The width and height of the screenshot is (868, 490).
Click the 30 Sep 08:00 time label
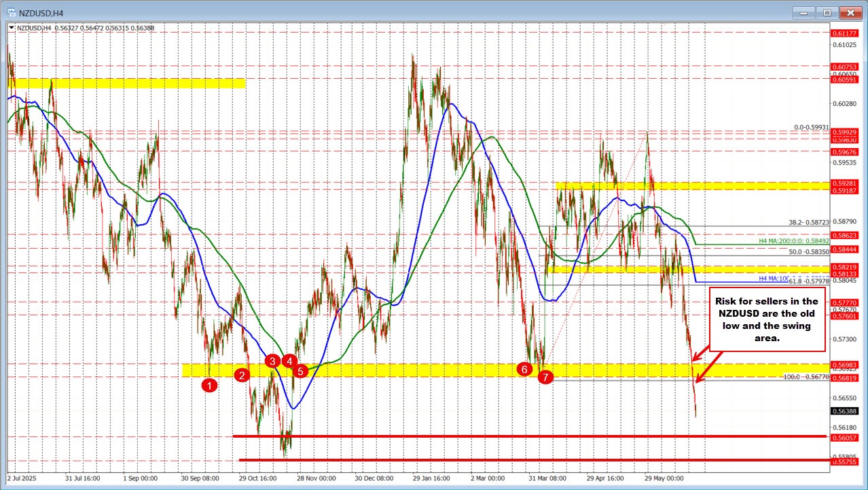coord(200,478)
